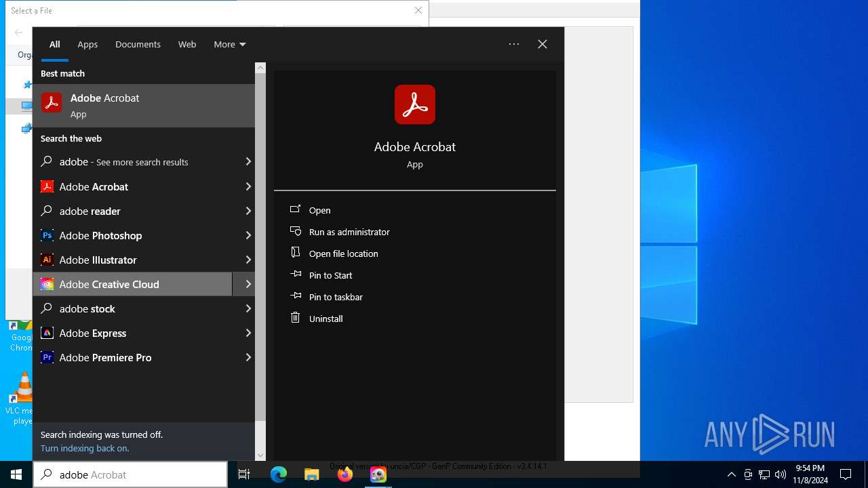Expand the adobe reader suggestion arrow

point(248,211)
